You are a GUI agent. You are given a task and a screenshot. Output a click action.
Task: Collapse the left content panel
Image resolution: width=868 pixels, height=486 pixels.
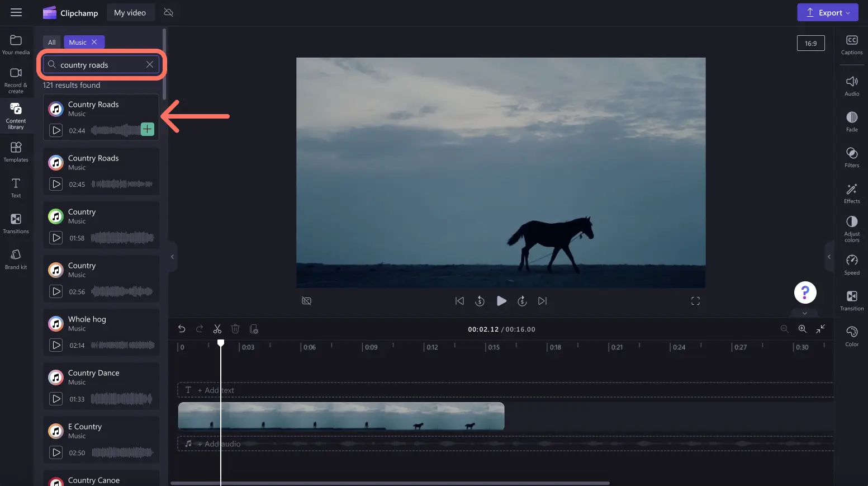[172, 257]
